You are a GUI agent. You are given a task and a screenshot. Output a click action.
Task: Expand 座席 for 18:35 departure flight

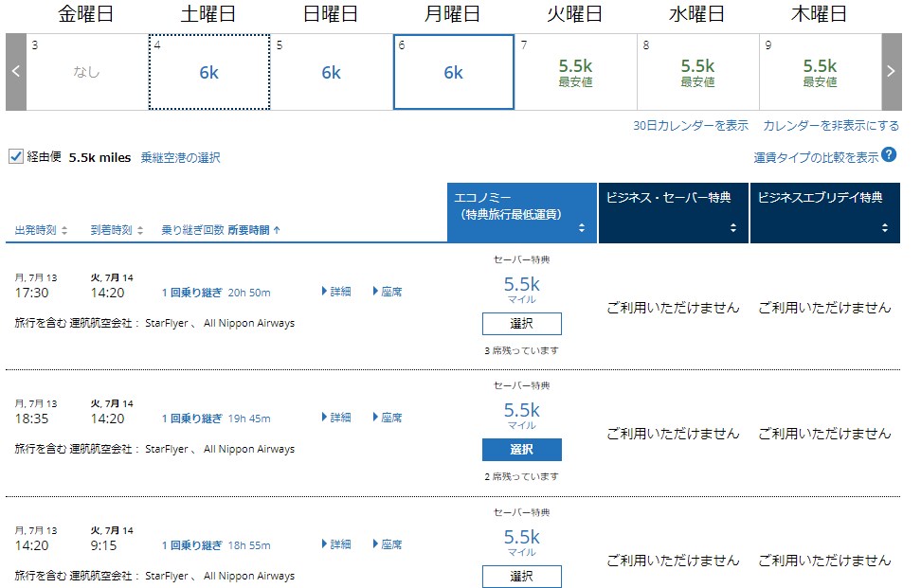(388, 418)
